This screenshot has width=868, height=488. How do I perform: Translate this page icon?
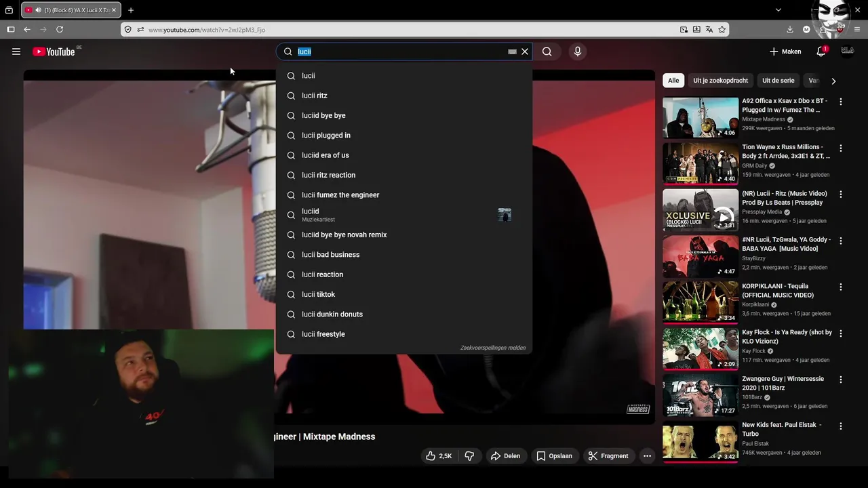pos(709,29)
